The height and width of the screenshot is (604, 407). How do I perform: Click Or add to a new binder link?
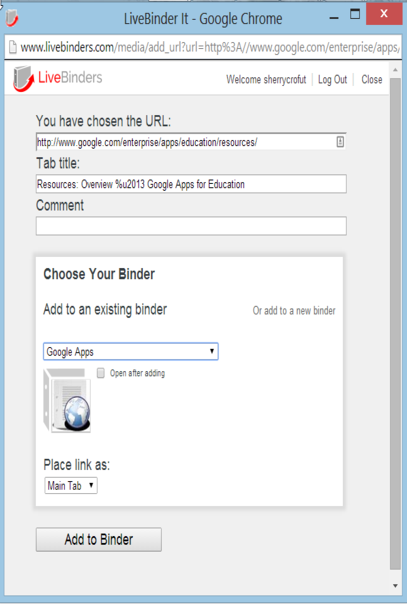pyautogui.click(x=294, y=310)
